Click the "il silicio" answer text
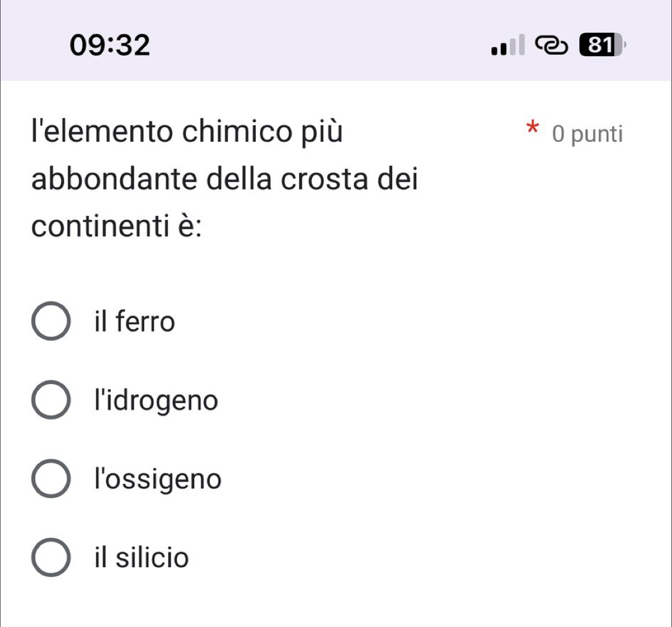This screenshot has width=672, height=627. click(142, 558)
